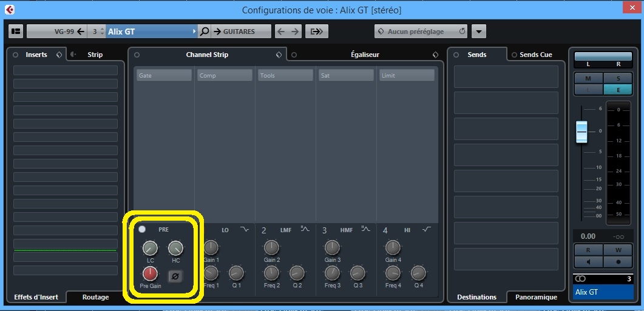
Task: Open Channel Strip preset diamond icon
Action: [279, 55]
